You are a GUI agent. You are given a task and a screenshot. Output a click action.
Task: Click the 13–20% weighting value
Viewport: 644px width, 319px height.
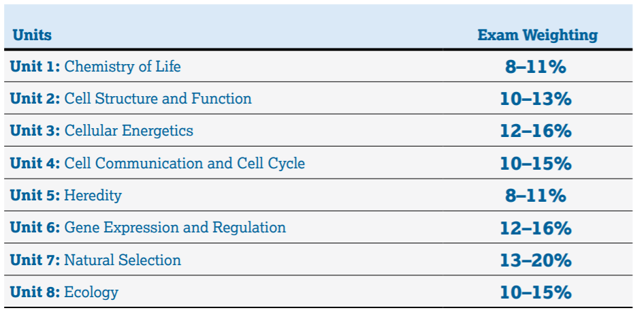point(536,260)
